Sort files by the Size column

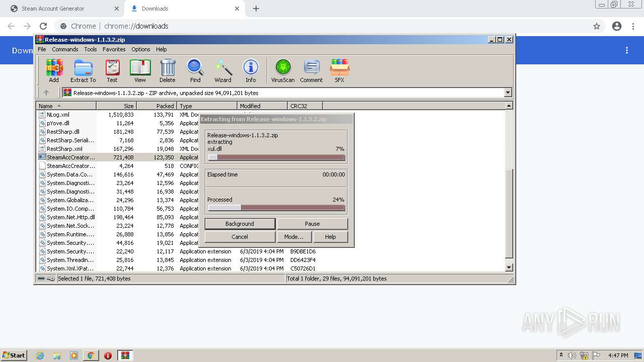click(116, 106)
